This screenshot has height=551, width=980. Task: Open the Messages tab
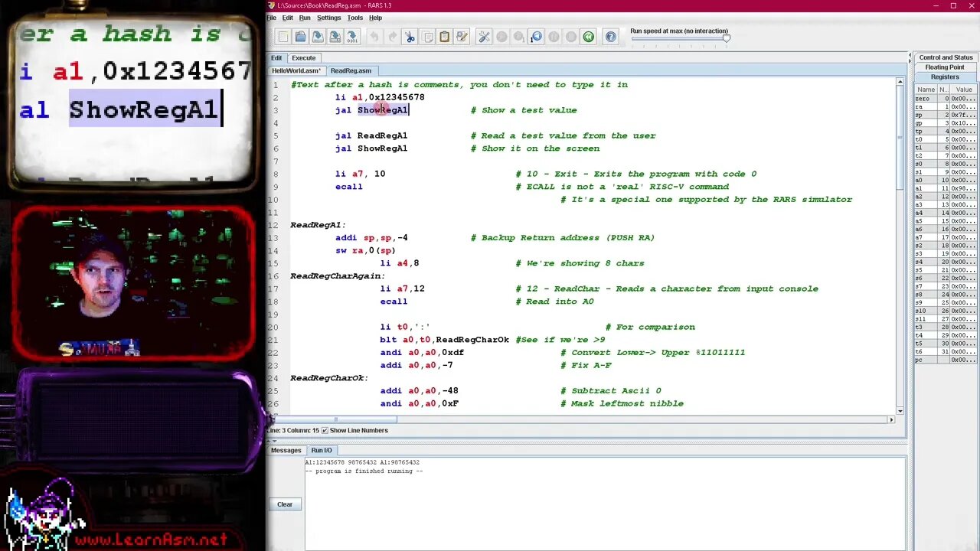click(x=286, y=450)
